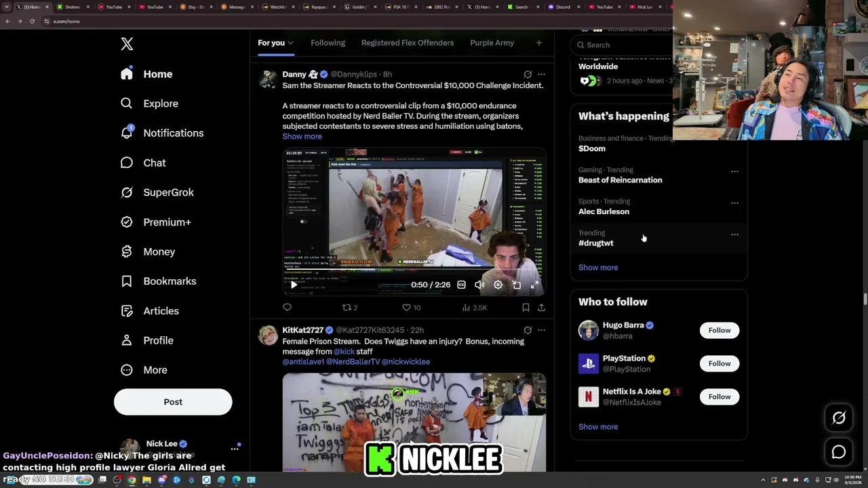This screenshot has width=868, height=488.
Task: Open Nick Lee account menu dots
Action: (x=235, y=449)
